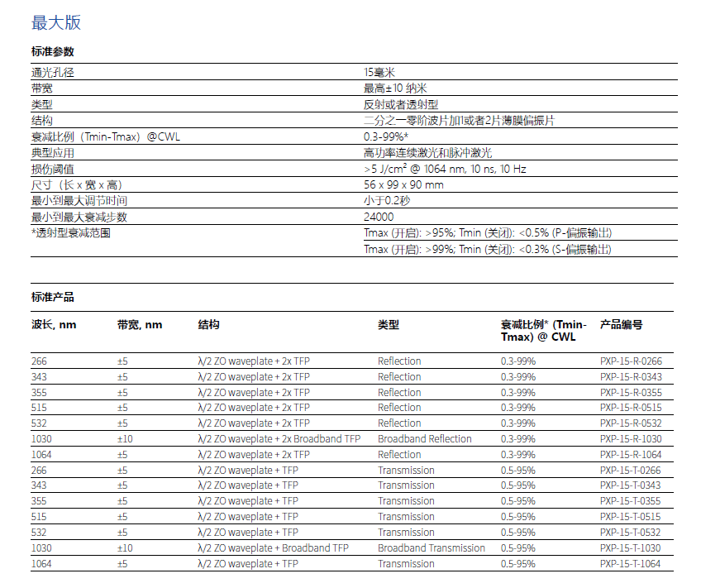Click product code PXP-15-R-0355

click(x=631, y=393)
